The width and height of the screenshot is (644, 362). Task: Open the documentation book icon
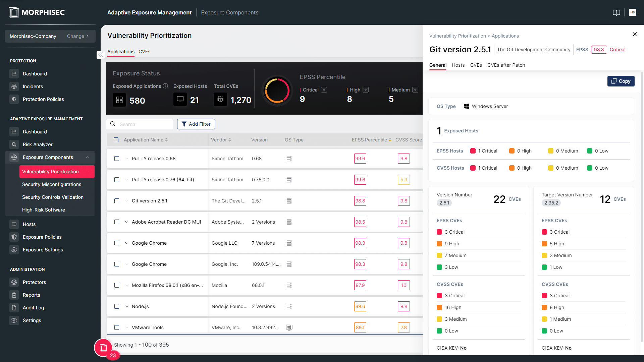(616, 13)
